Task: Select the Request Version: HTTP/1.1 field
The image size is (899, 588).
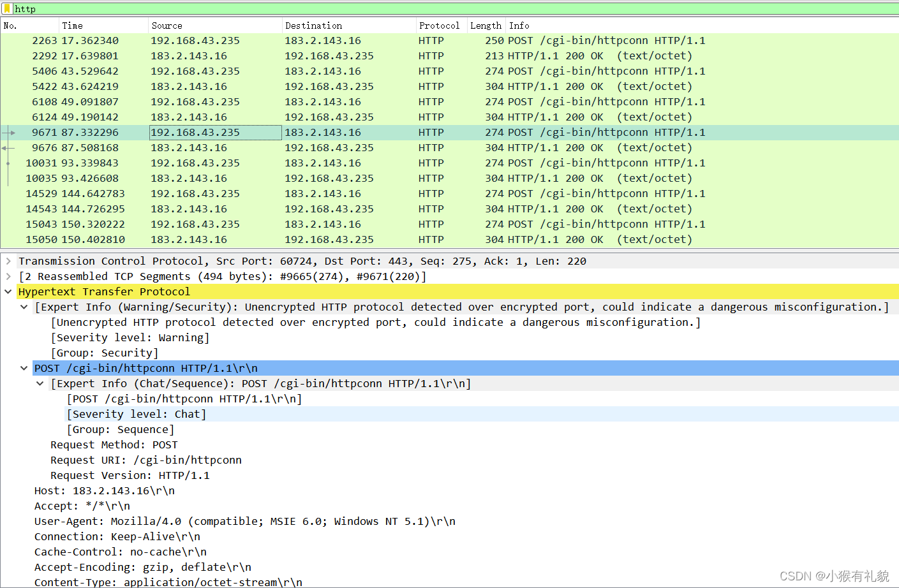Action: (130, 475)
